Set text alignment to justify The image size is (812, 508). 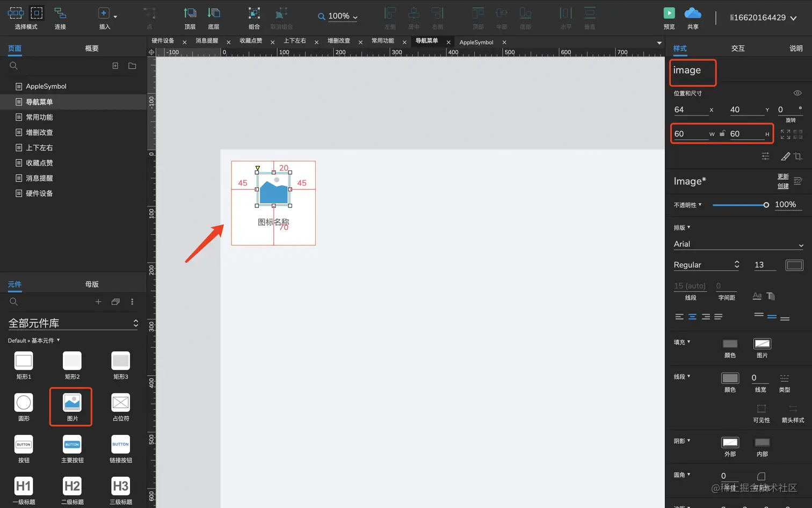[x=719, y=317]
